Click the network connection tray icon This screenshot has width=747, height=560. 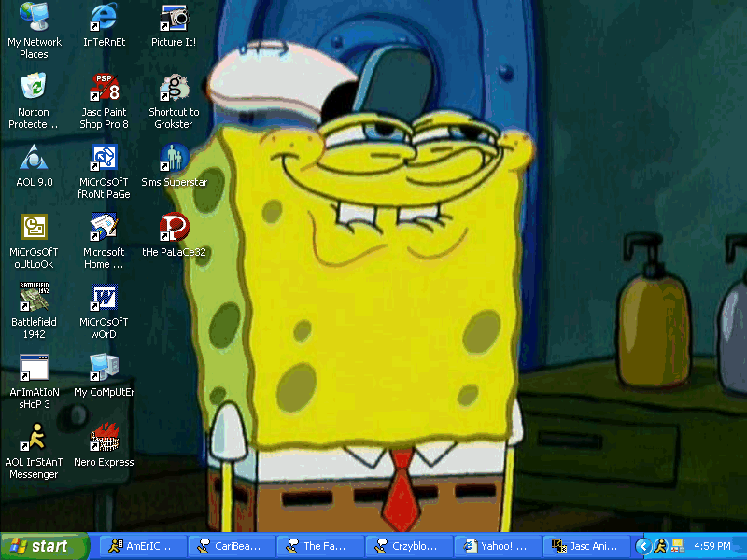678,546
